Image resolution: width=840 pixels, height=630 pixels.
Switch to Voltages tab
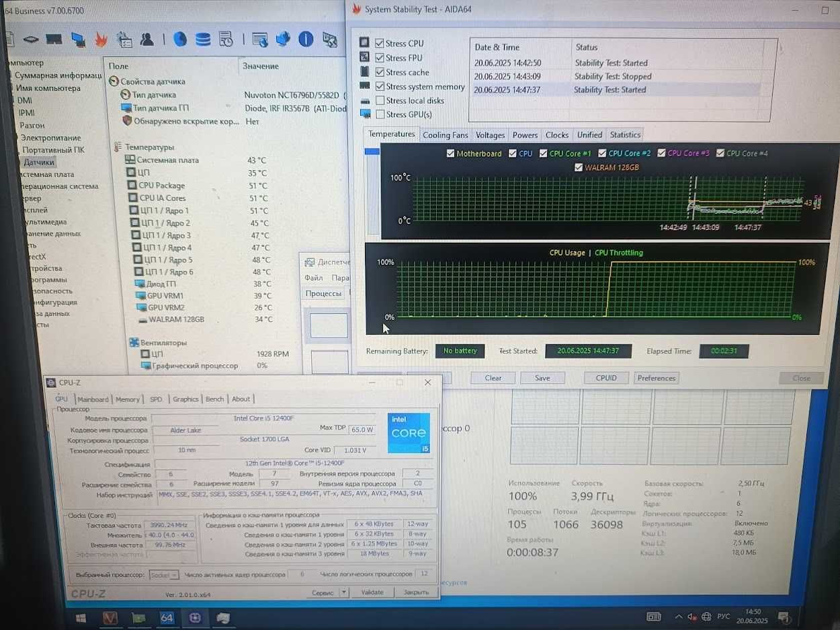coord(490,135)
